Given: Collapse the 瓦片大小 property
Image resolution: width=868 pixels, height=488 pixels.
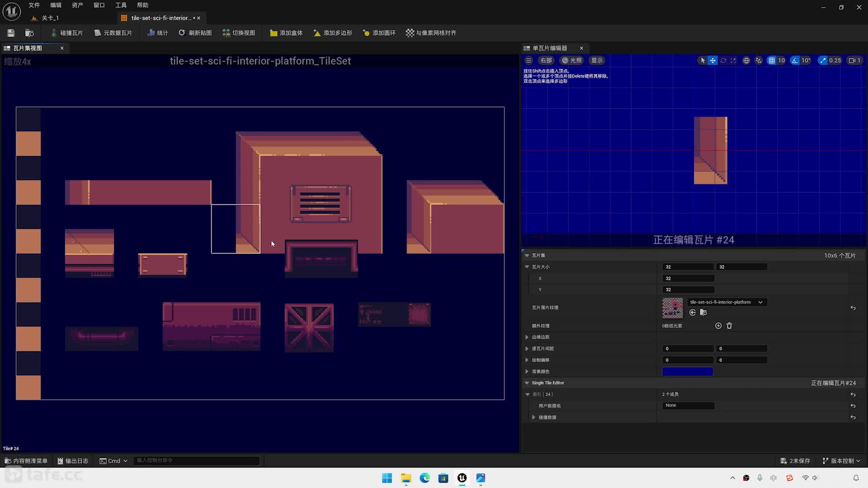Looking at the screenshot, I should pyautogui.click(x=527, y=267).
